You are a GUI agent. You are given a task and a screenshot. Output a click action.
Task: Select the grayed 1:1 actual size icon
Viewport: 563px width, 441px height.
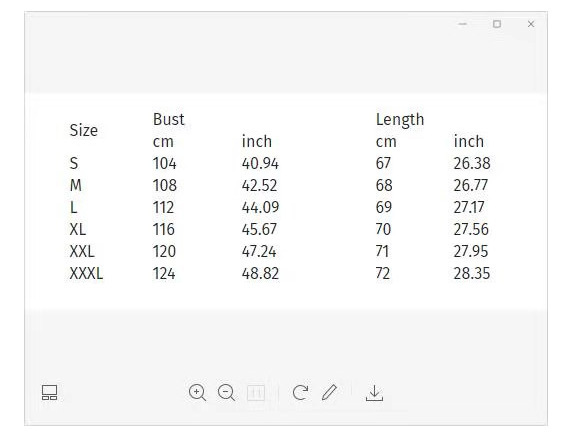pos(256,393)
